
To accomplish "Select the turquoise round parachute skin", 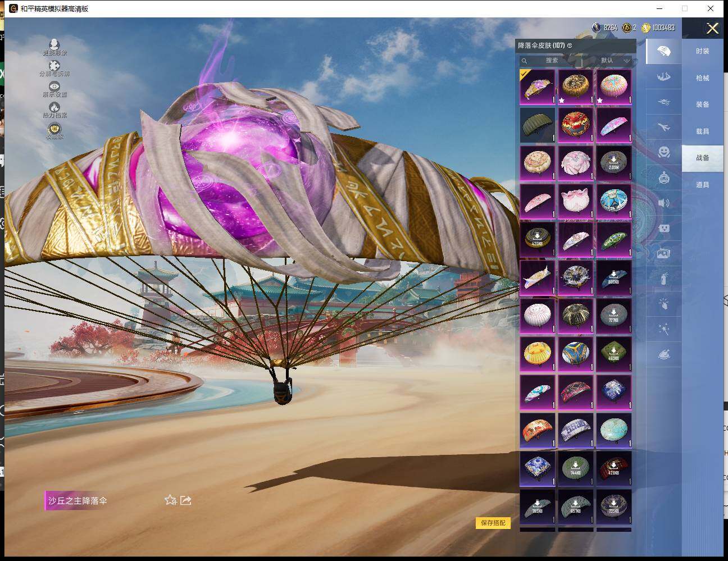I will coord(614,431).
